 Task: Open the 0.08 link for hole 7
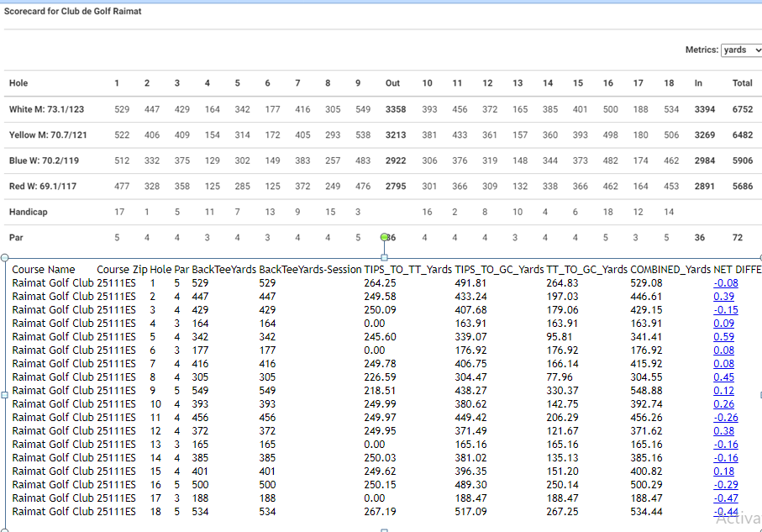(723, 364)
